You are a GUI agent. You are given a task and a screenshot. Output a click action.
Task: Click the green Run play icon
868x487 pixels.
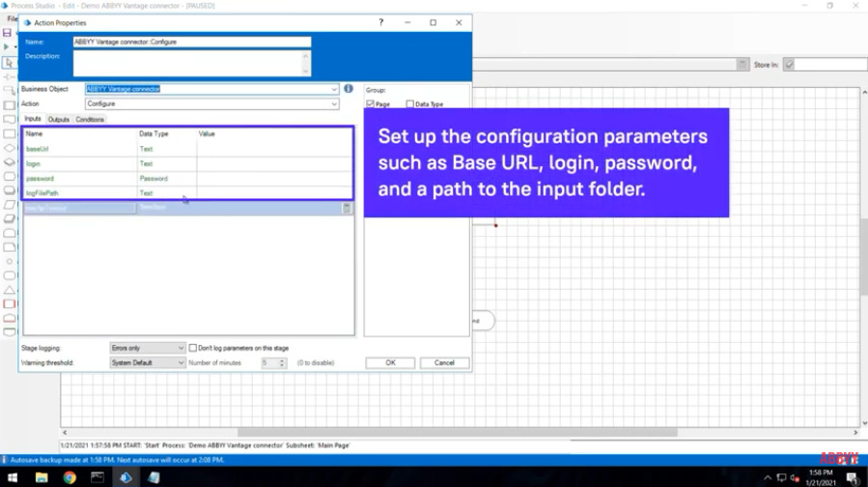coord(6,47)
